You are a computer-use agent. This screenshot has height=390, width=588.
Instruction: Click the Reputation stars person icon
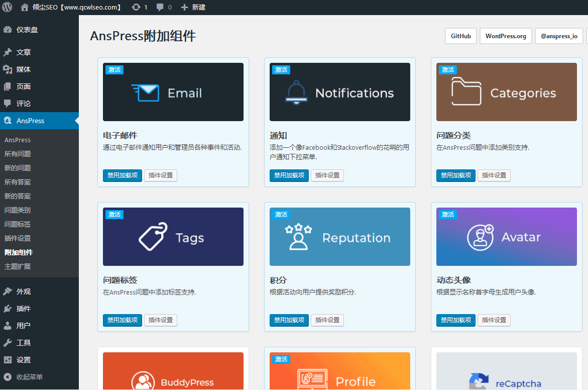tap(298, 237)
